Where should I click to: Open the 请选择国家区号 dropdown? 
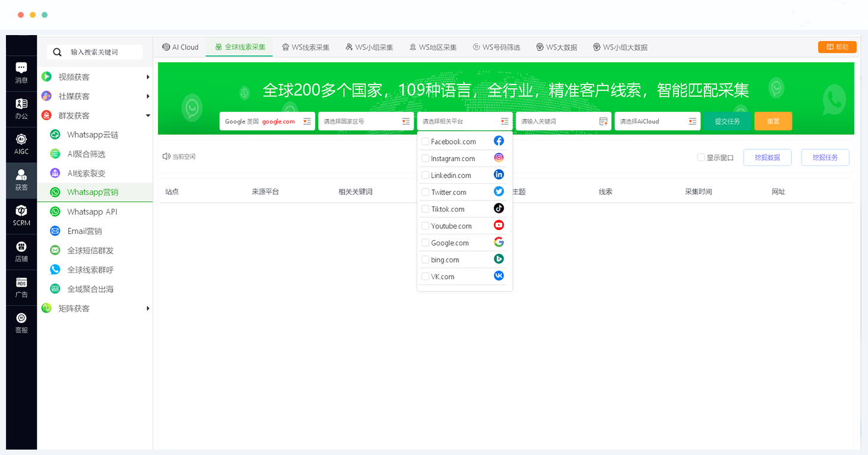pyautogui.click(x=365, y=121)
